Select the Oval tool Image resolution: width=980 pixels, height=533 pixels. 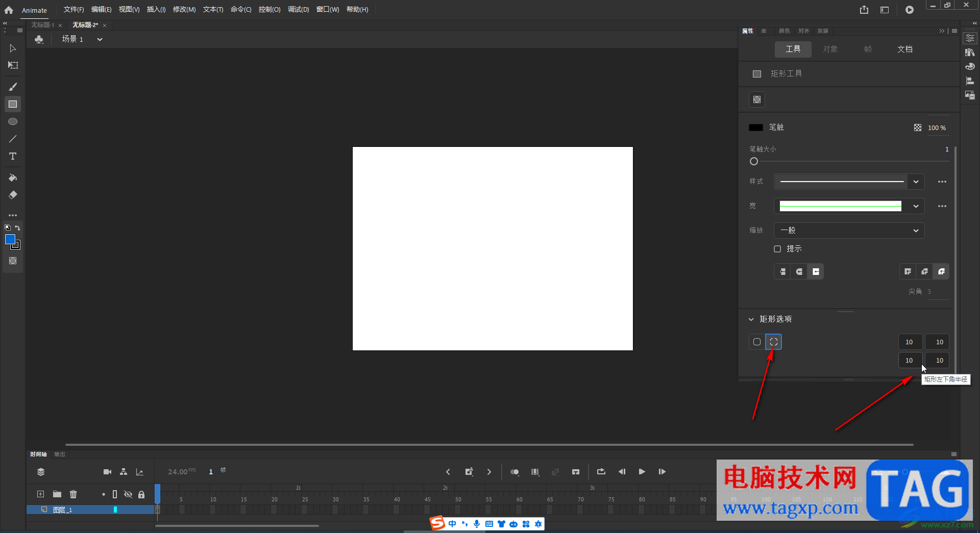tap(13, 121)
